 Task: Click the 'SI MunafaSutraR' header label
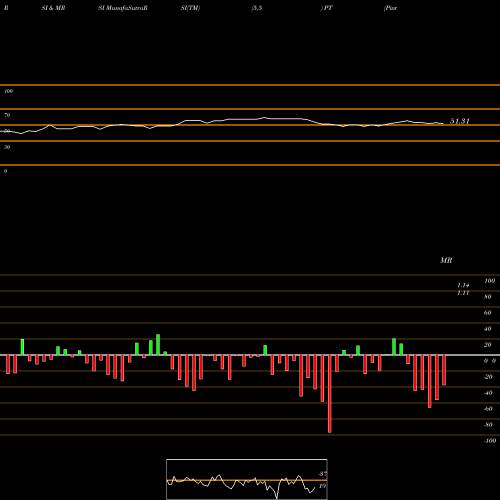123,8
